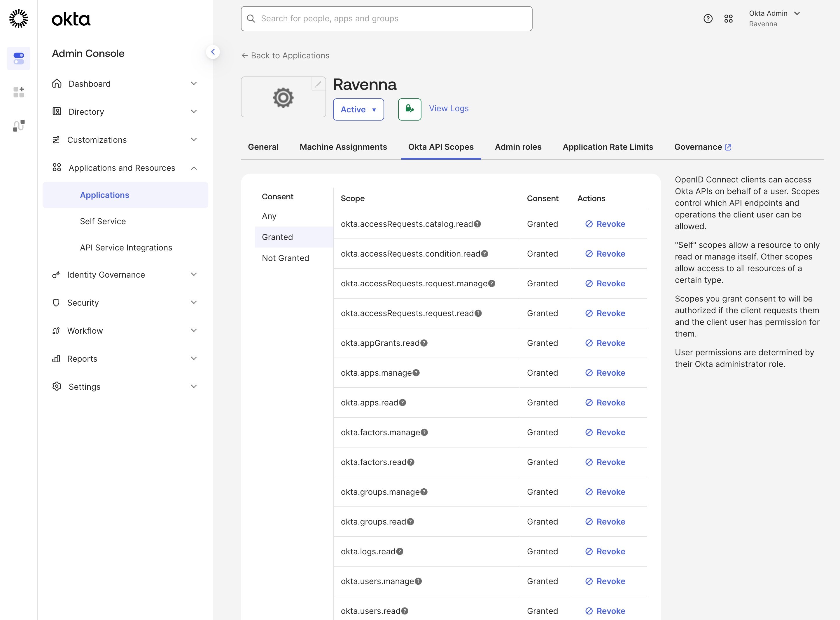Open the Okta Admin account dropdown
This screenshot has width=840, height=620.
[774, 18]
